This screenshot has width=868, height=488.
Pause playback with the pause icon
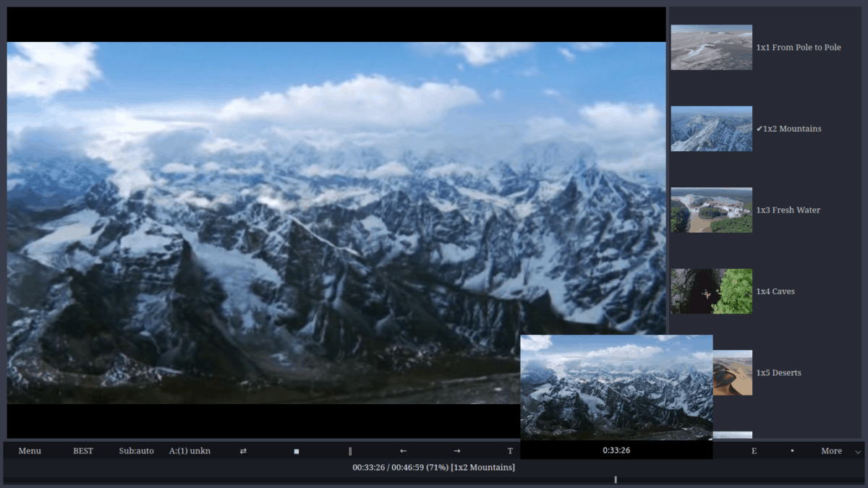350,450
